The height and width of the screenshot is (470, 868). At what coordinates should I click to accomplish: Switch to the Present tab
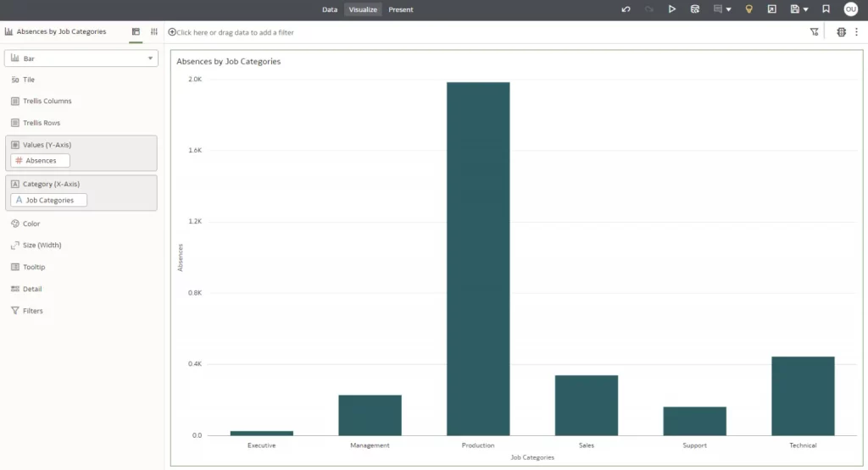[x=401, y=9]
